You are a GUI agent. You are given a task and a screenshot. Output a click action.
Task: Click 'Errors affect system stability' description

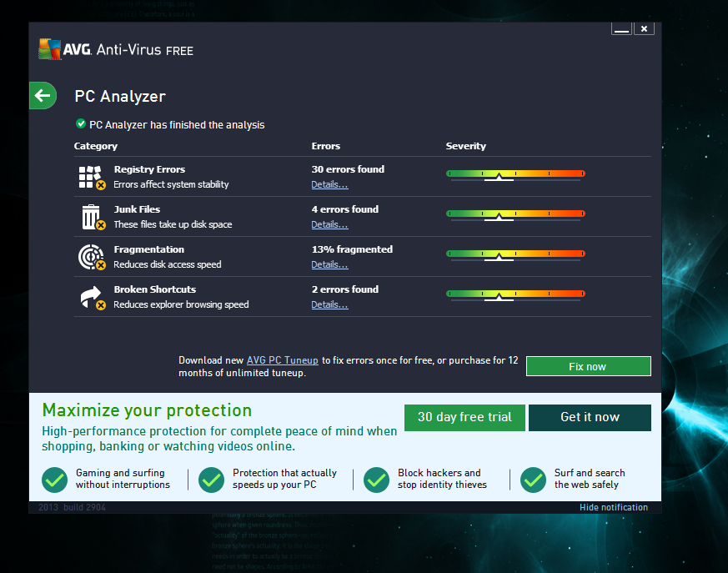click(x=171, y=184)
